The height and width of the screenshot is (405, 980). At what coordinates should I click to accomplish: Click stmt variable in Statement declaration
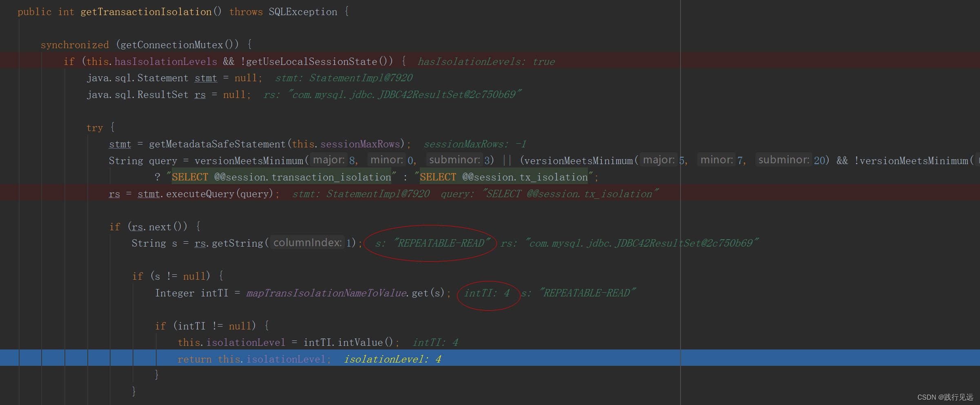coord(206,78)
